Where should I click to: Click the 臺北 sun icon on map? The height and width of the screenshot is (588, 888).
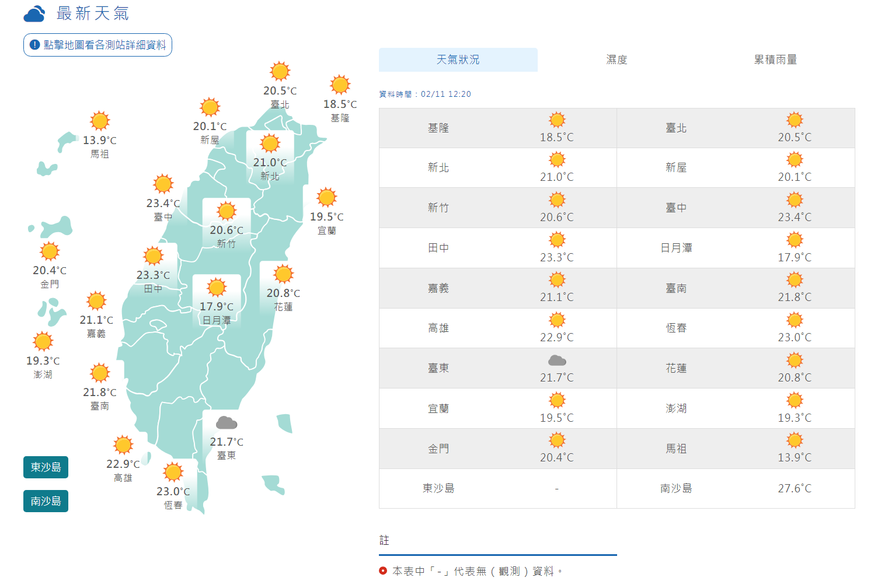pyautogui.click(x=280, y=71)
